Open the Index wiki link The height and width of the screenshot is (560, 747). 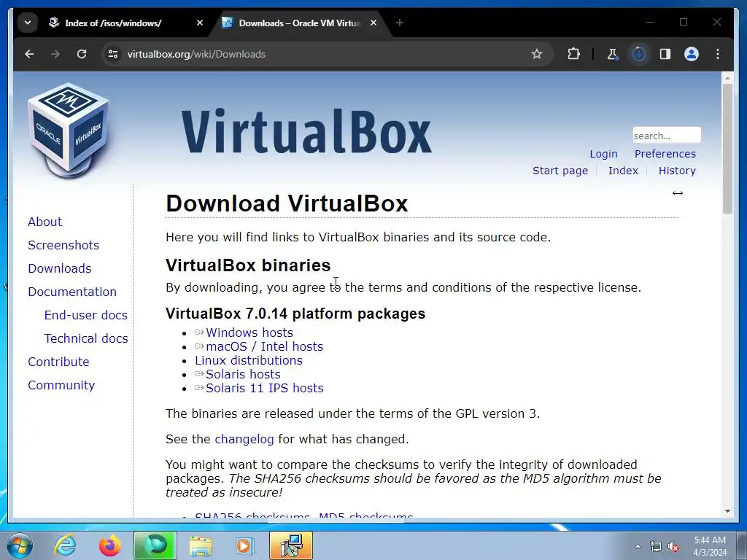coord(623,171)
